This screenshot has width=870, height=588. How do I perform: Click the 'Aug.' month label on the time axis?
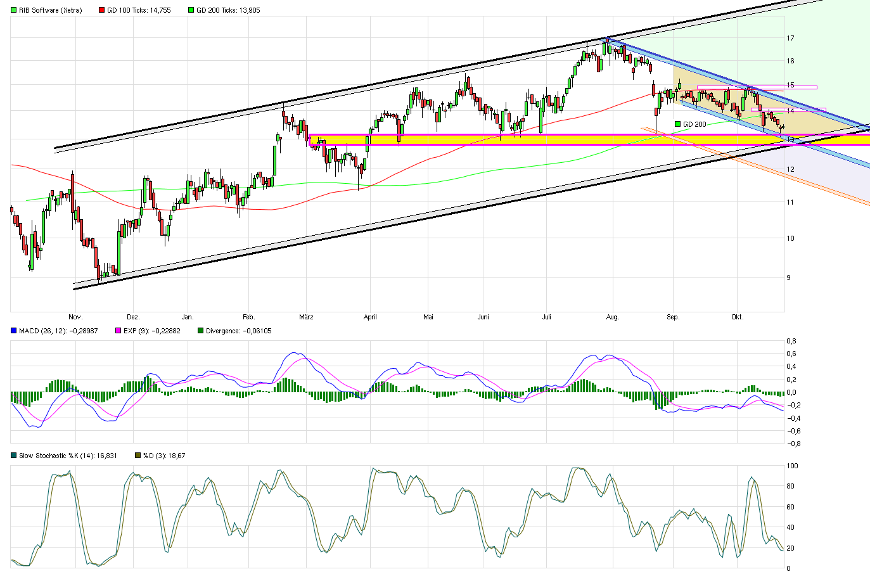click(613, 317)
